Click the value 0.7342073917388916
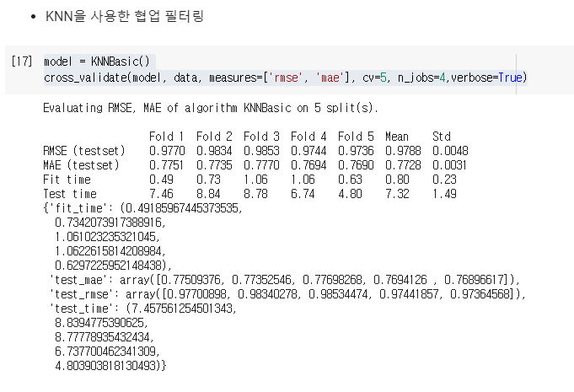This screenshot has width=574, height=392. (110, 223)
